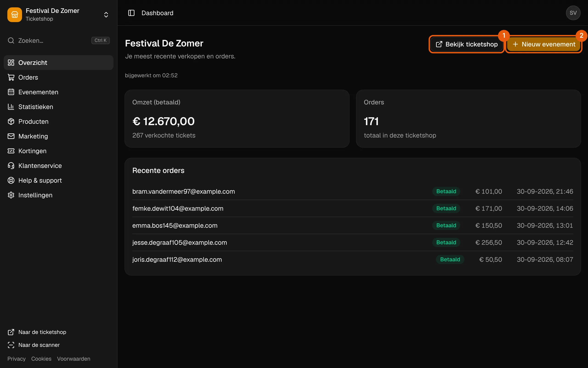The image size is (588, 368).
Task: Click the Evenementen calendar icon
Action: coord(11,92)
